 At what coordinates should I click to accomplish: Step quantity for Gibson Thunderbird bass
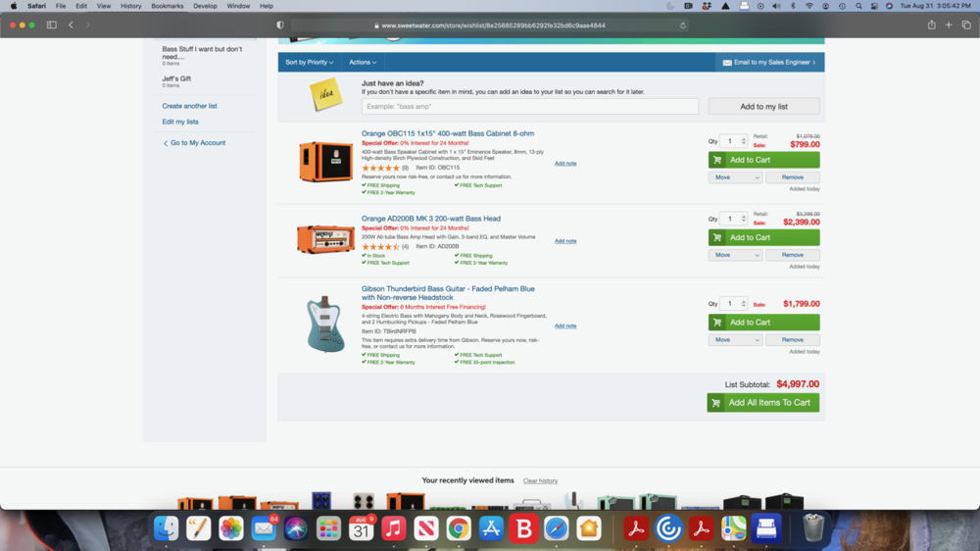[x=744, y=304]
